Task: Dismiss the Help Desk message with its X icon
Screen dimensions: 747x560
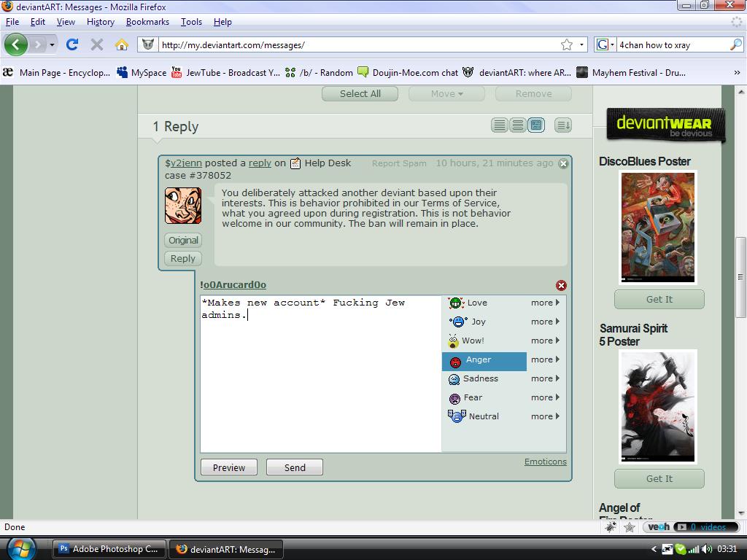Action: (562, 164)
